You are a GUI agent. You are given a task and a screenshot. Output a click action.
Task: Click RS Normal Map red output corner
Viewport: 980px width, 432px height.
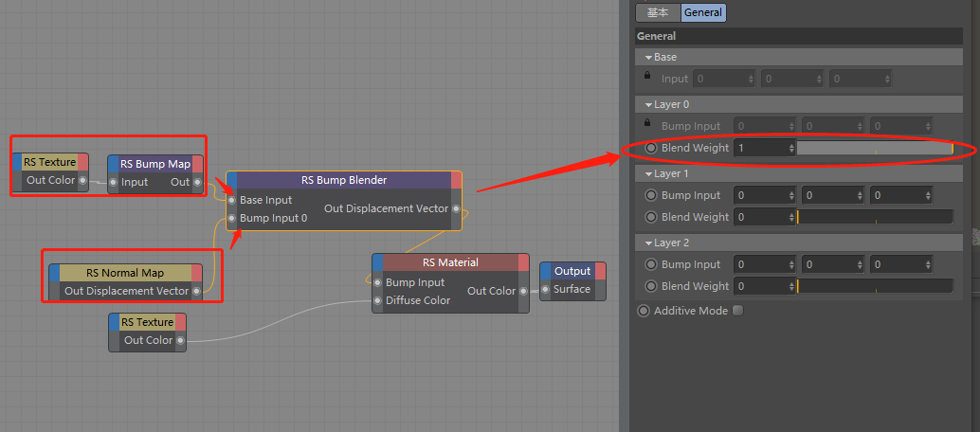click(x=197, y=273)
